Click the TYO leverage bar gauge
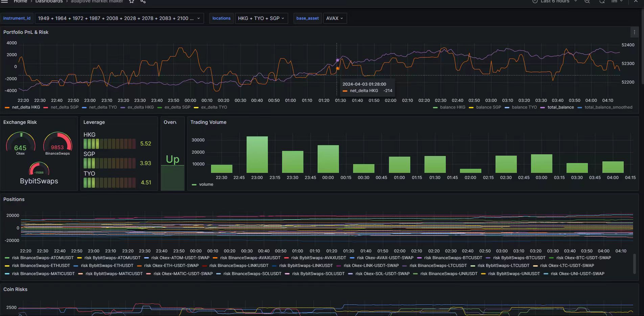 click(x=110, y=183)
